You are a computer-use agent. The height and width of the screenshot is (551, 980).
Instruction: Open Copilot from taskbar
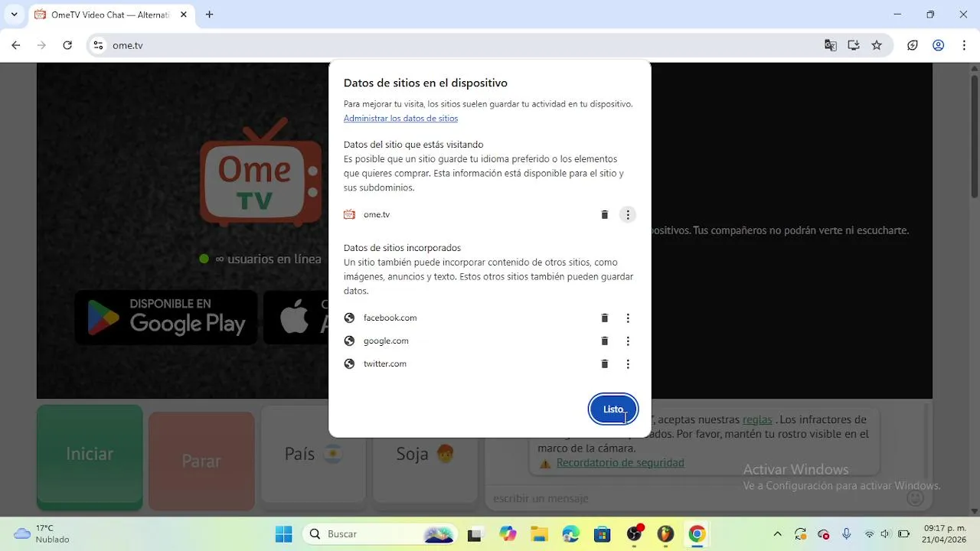pyautogui.click(x=508, y=534)
